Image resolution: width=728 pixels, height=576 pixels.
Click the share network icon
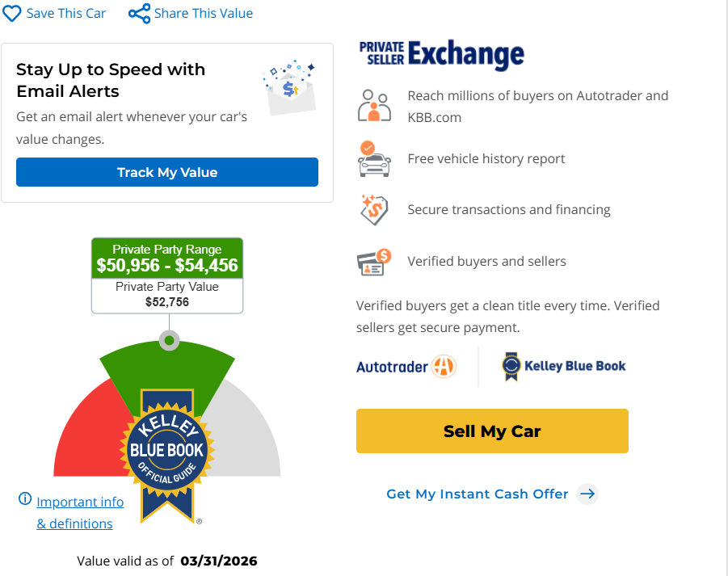139,14
